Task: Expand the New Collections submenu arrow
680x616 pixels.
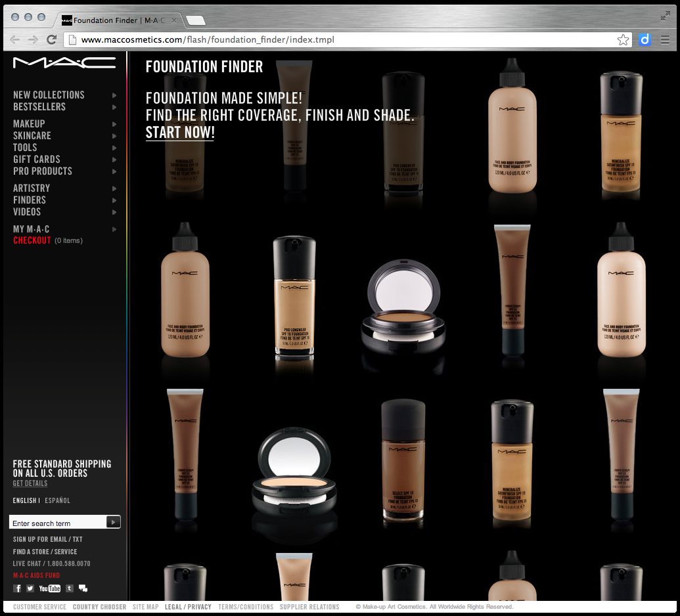Action: tap(114, 95)
